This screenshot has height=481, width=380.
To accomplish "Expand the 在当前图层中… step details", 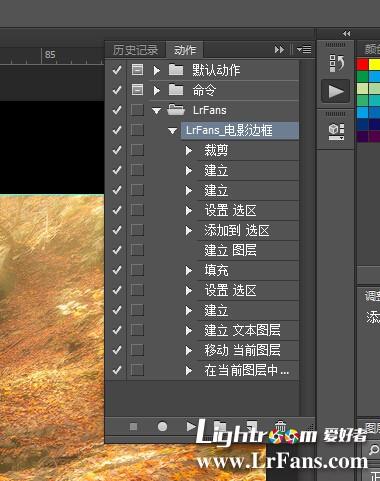I will (189, 370).
